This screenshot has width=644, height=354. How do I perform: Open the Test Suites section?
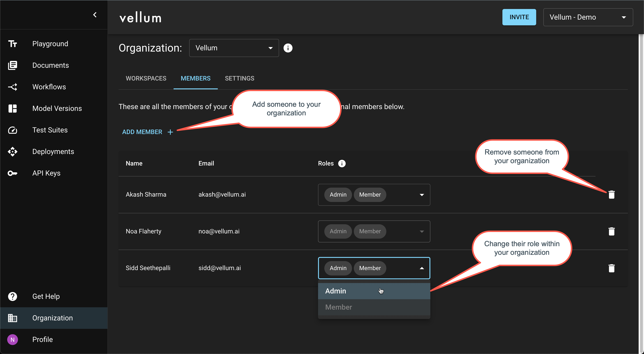(x=50, y=130)
